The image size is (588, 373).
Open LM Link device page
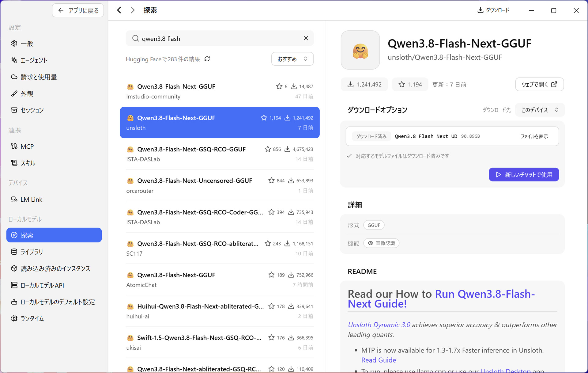(x=54, y=199)
